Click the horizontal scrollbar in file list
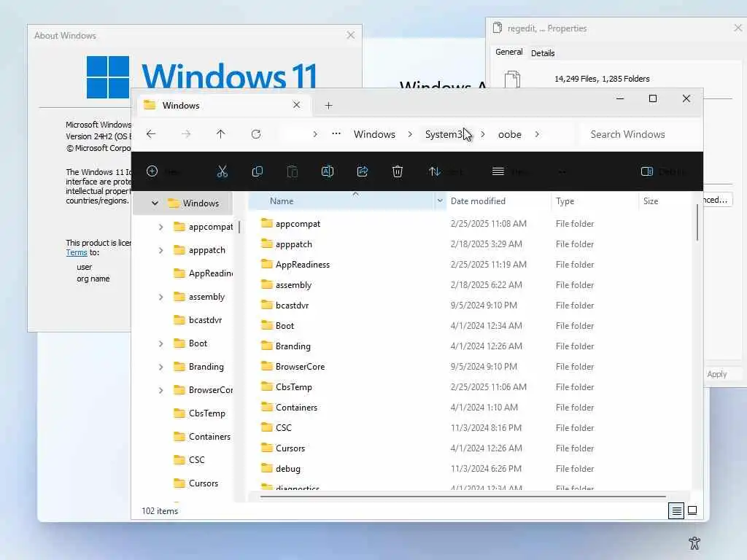This screenshot has height=560, width=747. [463, 496]
